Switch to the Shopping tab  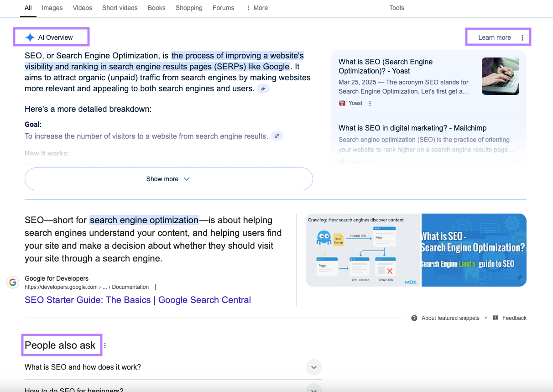[189, 8]
